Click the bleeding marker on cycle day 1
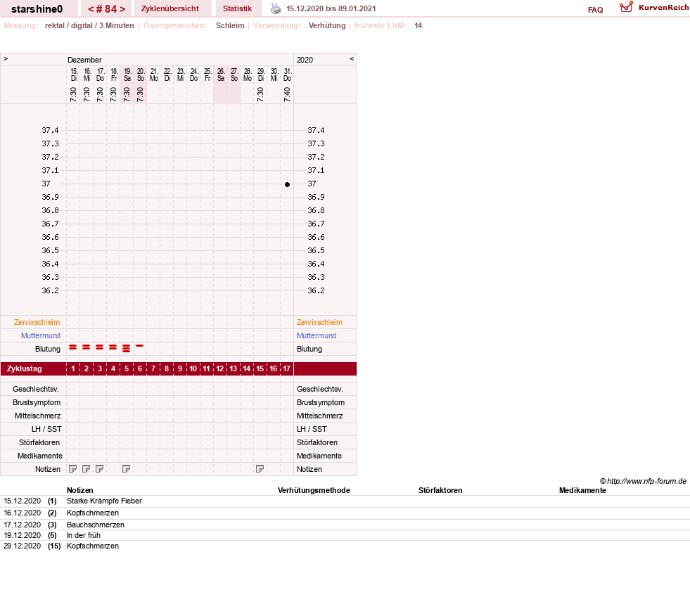The height and width of the screenshot is (616, 690). 73,347
